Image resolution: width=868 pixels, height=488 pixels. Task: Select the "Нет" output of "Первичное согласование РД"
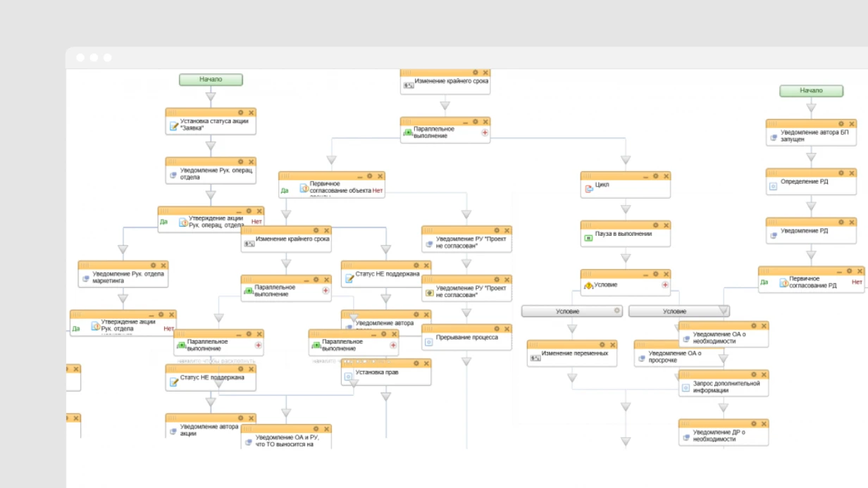pyautogui.click(x=857, y=282)
